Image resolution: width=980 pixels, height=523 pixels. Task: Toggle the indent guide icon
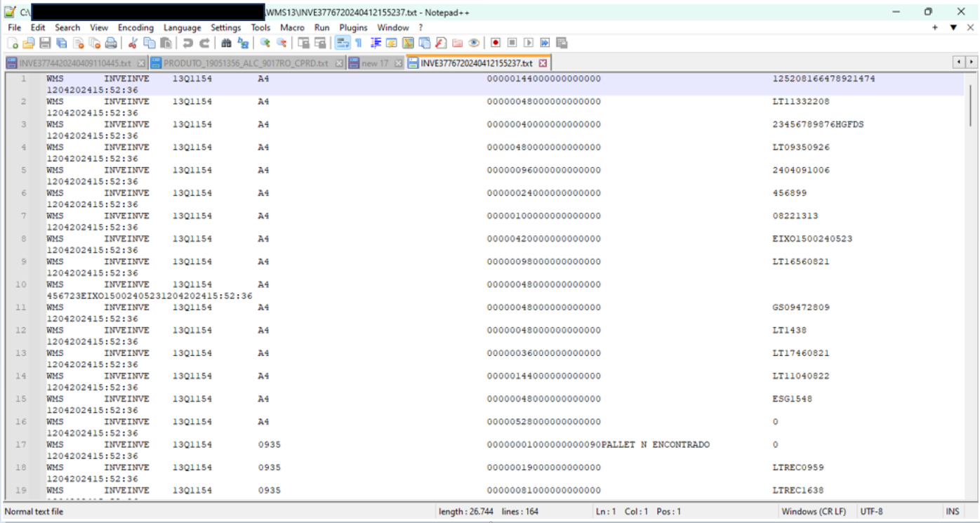[376, 43]
